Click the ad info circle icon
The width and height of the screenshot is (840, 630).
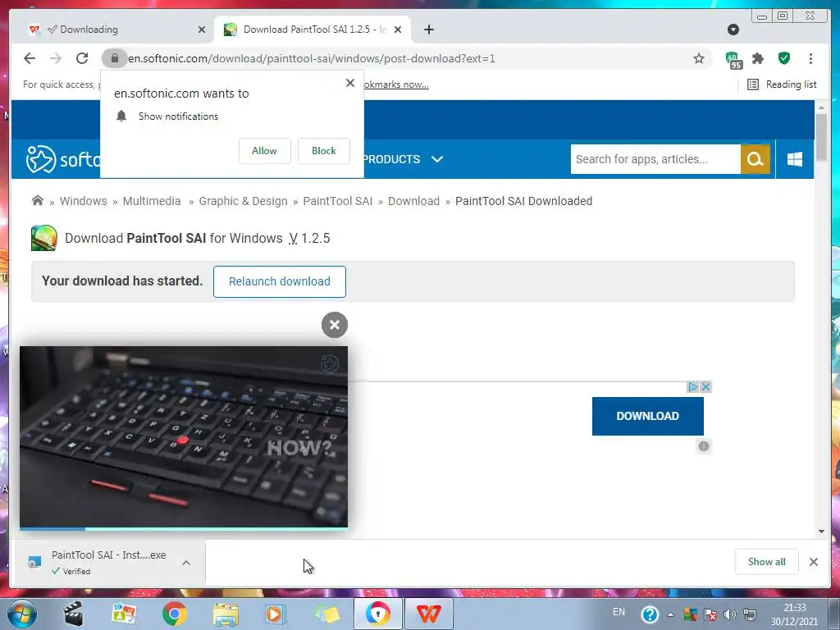(704, 445)
